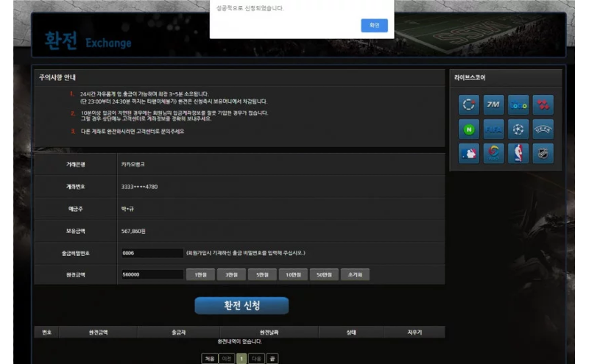Click the 환전금액 input field
The image size is (589, 364).
pyautogui.click(x=152, y=274)
